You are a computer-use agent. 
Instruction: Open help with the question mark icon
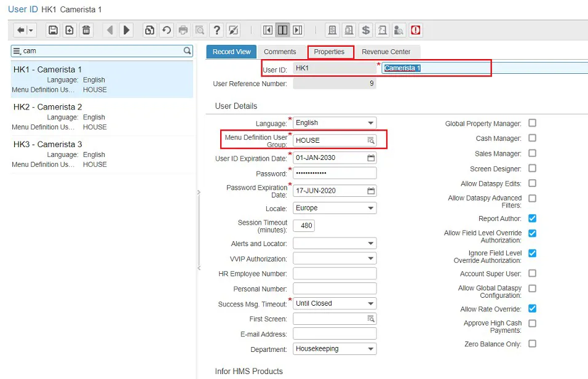(217, 30)
